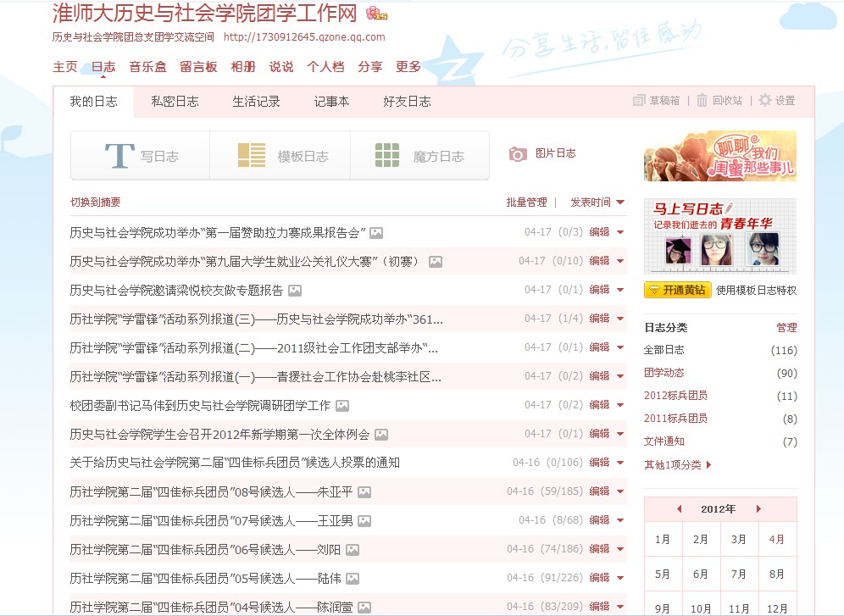
Task: Click the 马上写日志 青春年华 banner
Action: (x=720, y=236)
